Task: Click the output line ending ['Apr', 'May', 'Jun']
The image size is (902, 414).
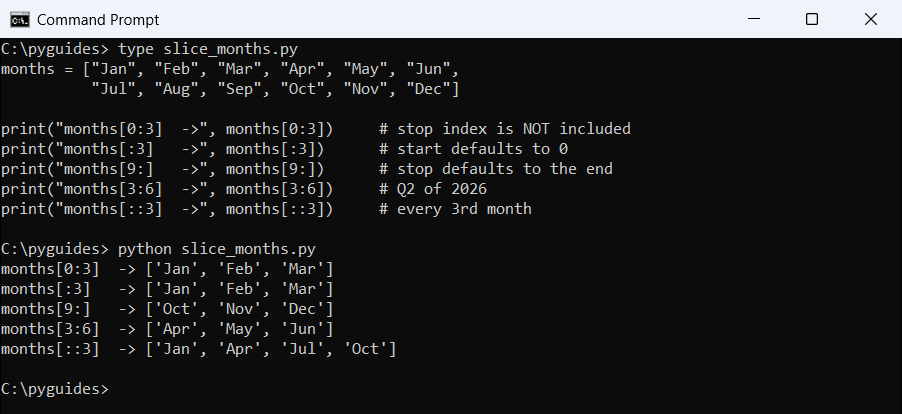Action: tap(167, 329)
